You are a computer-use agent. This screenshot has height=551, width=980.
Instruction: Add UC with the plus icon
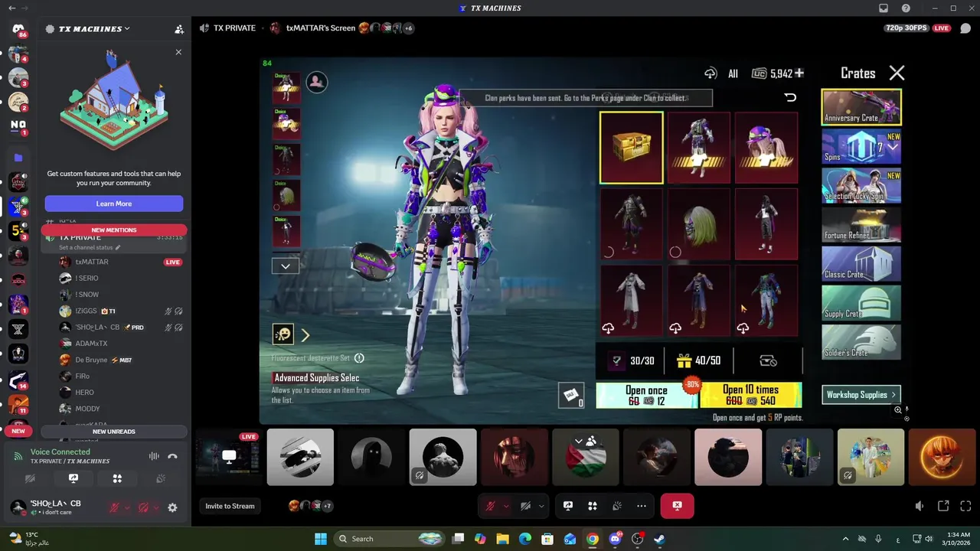799,73
